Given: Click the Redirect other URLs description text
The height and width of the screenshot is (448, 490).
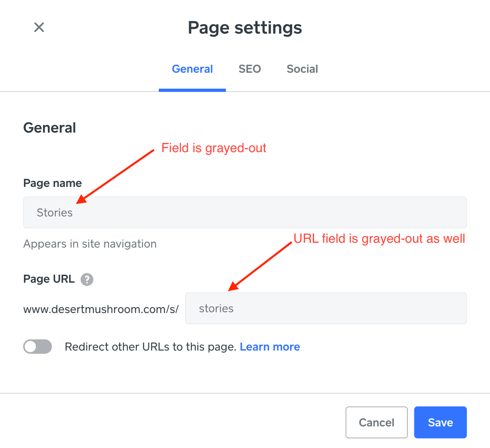Looking at the screenshot, I should (151, 347).
